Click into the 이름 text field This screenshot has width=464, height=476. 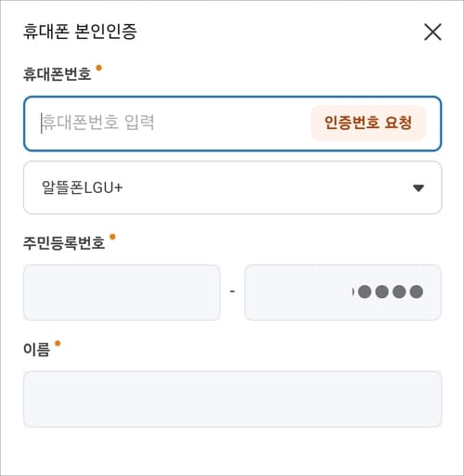232,399
